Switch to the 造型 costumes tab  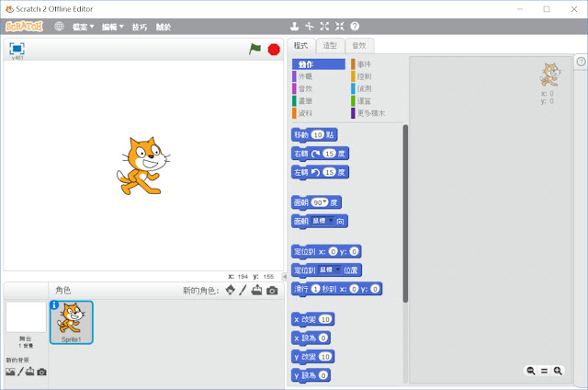330,45
